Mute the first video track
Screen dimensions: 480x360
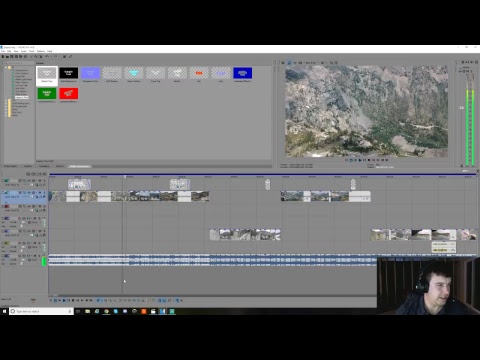[x=33, y=180]
